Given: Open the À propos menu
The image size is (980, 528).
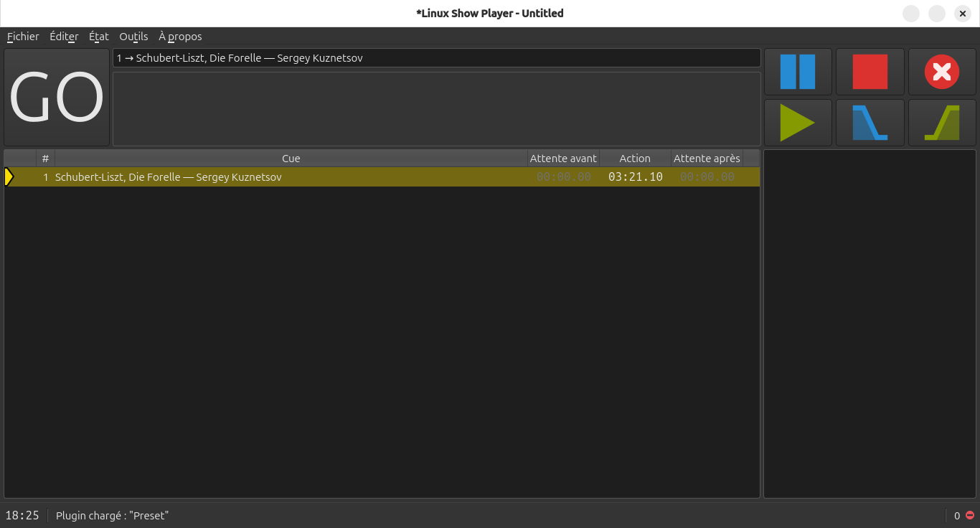Looking at the screenshot, I should pos(180,37).
